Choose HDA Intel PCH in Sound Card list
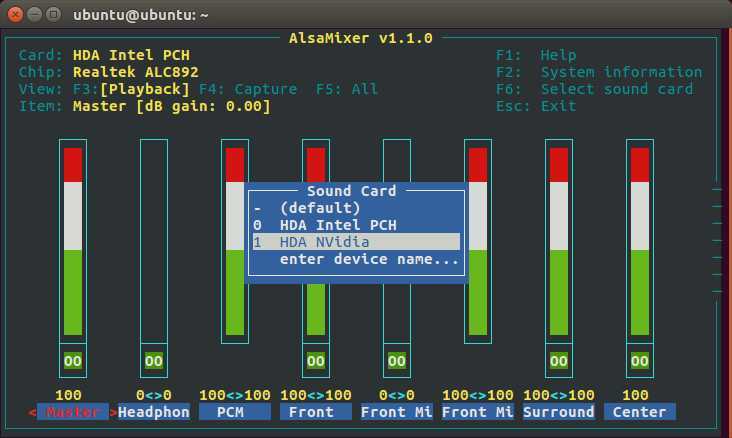 coord(356,225)
